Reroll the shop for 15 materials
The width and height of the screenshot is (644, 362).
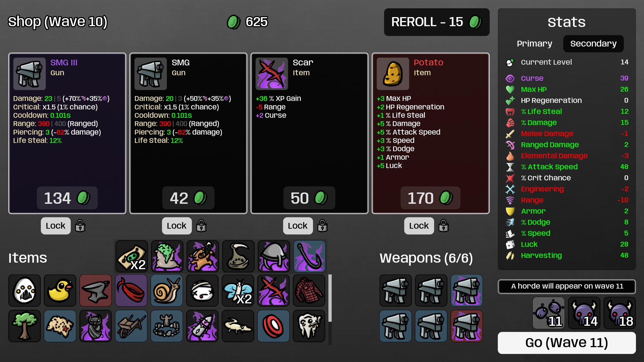coord(437,22)
